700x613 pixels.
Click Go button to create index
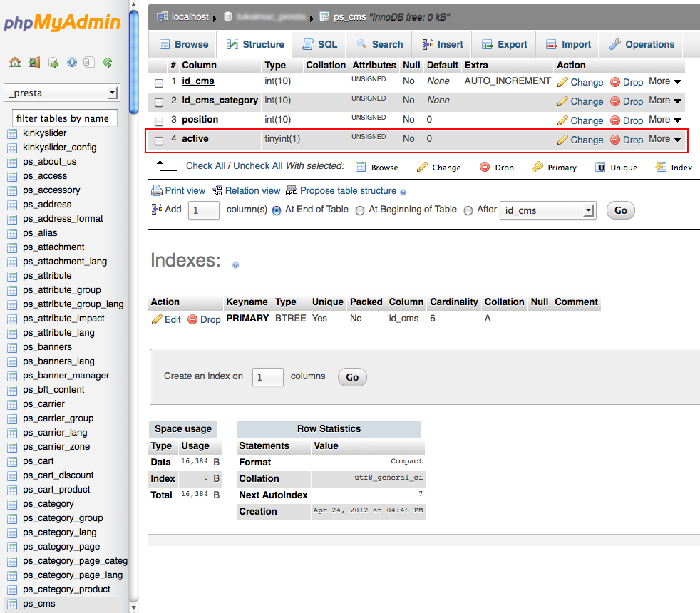[352, 377]
